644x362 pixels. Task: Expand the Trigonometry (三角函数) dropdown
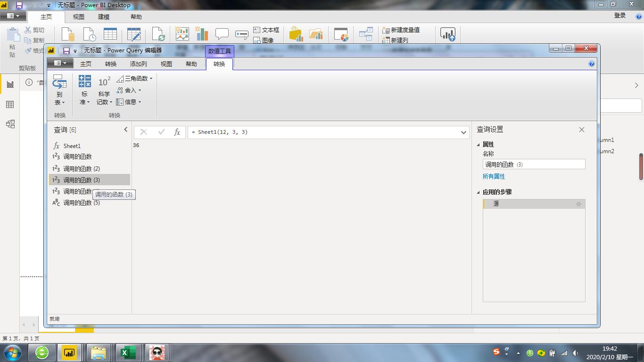[134, 79]
